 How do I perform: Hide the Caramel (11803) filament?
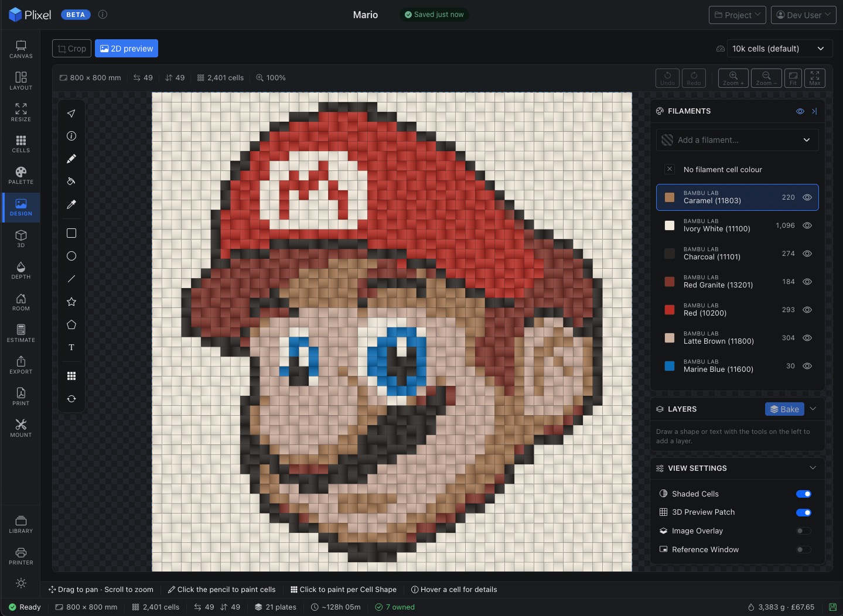[x=807, y=197]
